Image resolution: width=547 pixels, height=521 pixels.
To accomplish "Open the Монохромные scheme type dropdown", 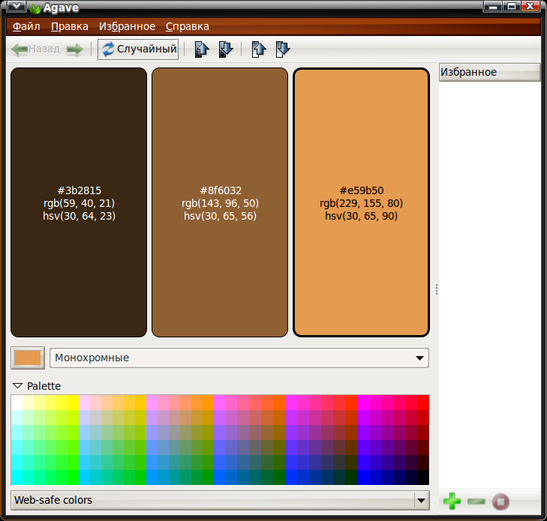I will 239,358.
